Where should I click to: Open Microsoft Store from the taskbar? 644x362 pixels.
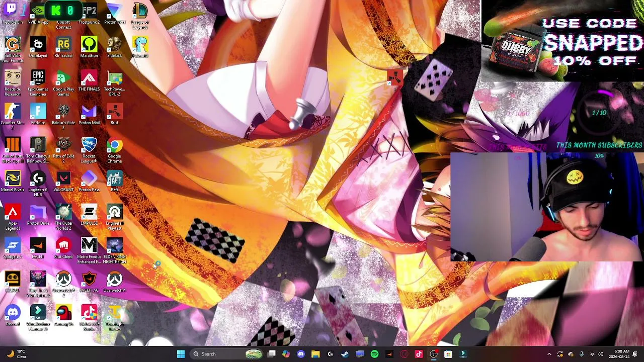click(x=448, y=354)
